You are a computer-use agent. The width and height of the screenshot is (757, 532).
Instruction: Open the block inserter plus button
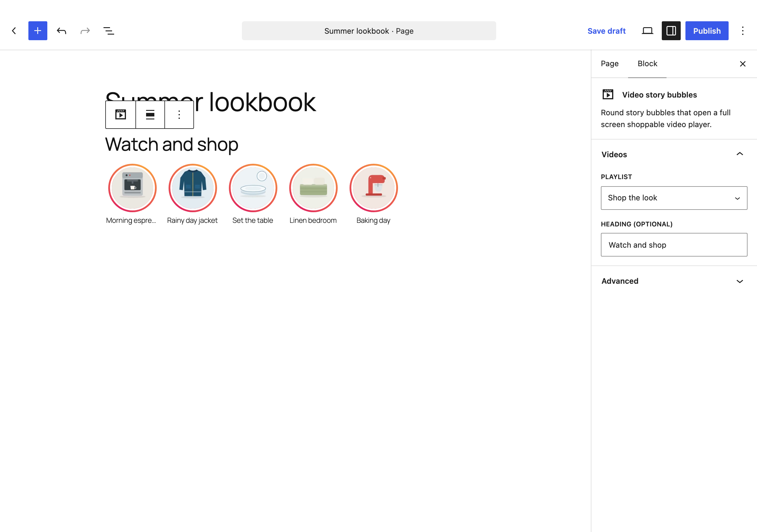[x=38, y=31]
